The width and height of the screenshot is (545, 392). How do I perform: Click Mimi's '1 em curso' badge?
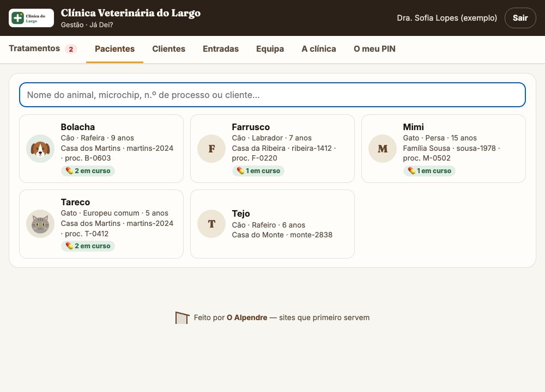coord(429,171)
